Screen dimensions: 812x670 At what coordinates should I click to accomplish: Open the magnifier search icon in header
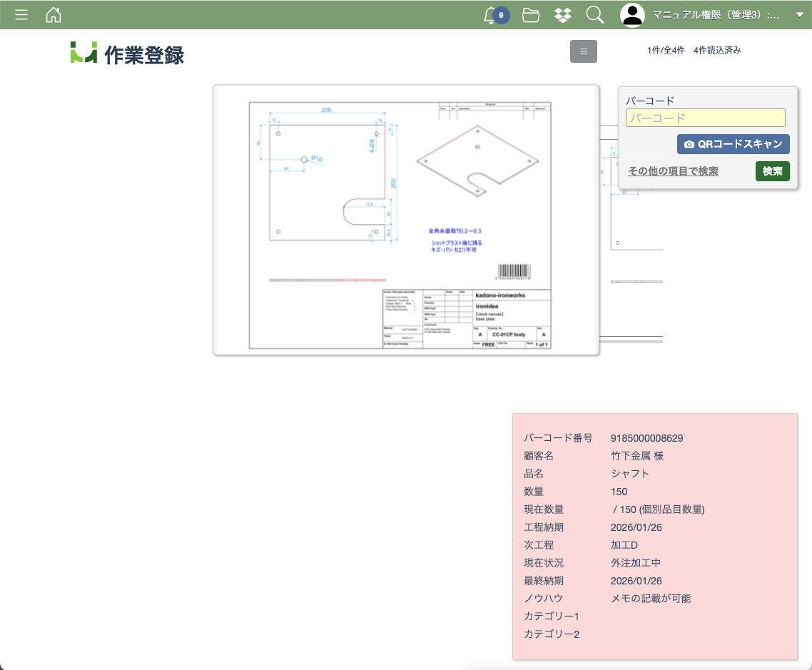(x=594, y=15)
